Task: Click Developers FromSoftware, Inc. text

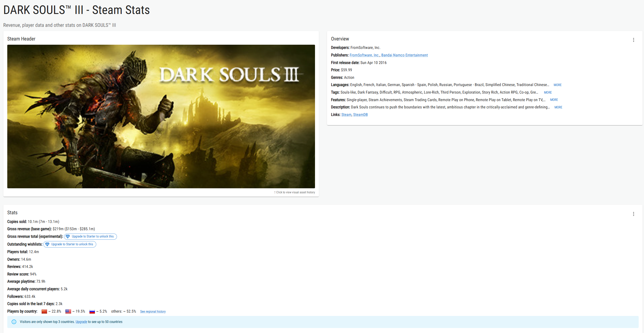Action: (x=365, y=48)
